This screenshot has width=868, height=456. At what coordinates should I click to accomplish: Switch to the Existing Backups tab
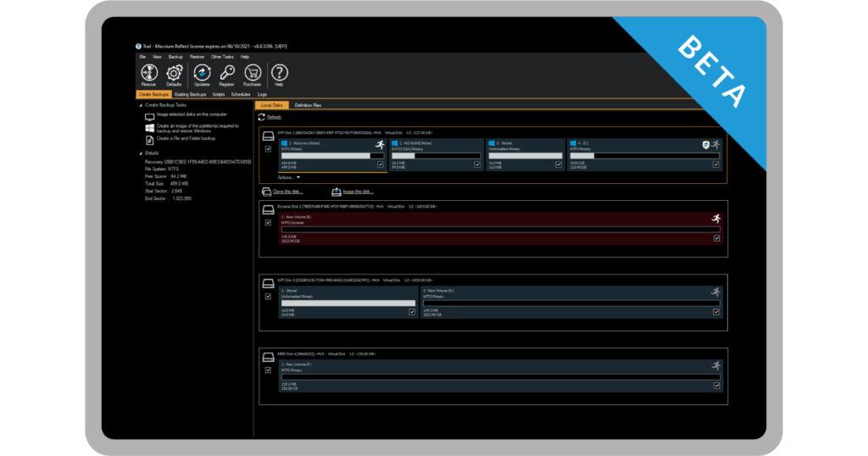191,95
